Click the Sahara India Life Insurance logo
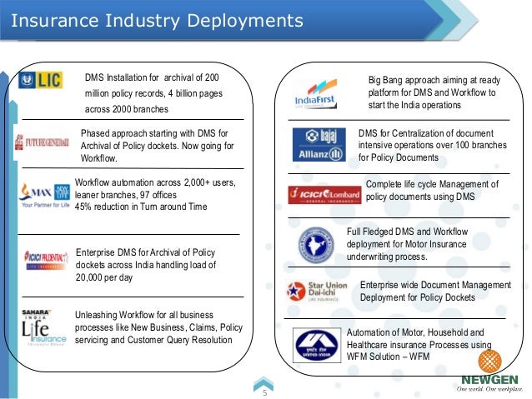This screenshot has height=399, width=532. point(44,328)
